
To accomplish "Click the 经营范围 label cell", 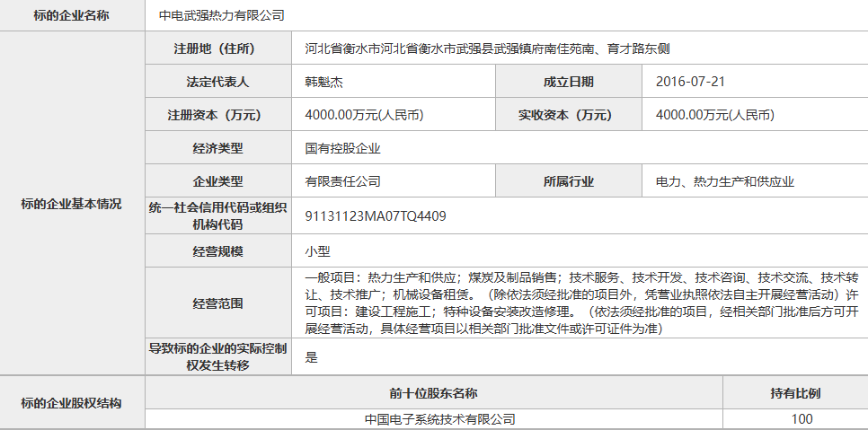I will point(217,303).
